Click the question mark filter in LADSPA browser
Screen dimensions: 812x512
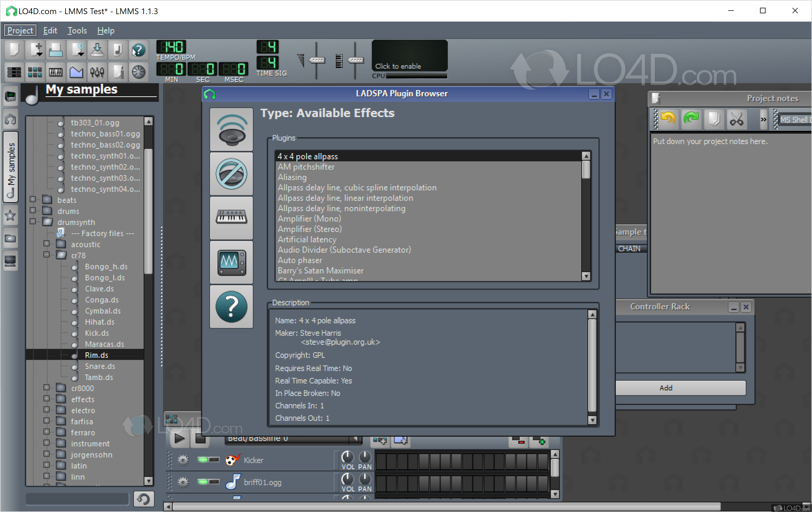231,306
